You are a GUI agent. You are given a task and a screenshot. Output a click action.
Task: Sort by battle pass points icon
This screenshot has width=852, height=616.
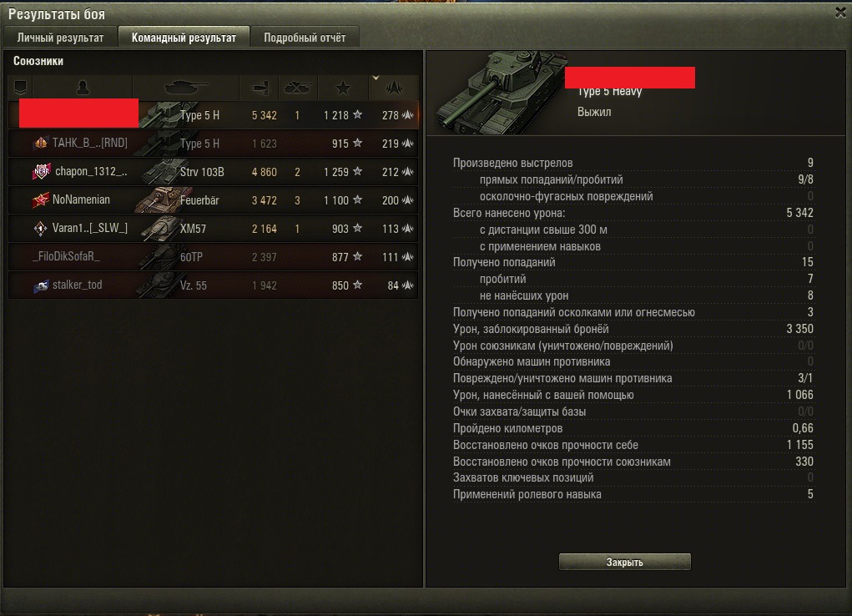click(394, 87)
